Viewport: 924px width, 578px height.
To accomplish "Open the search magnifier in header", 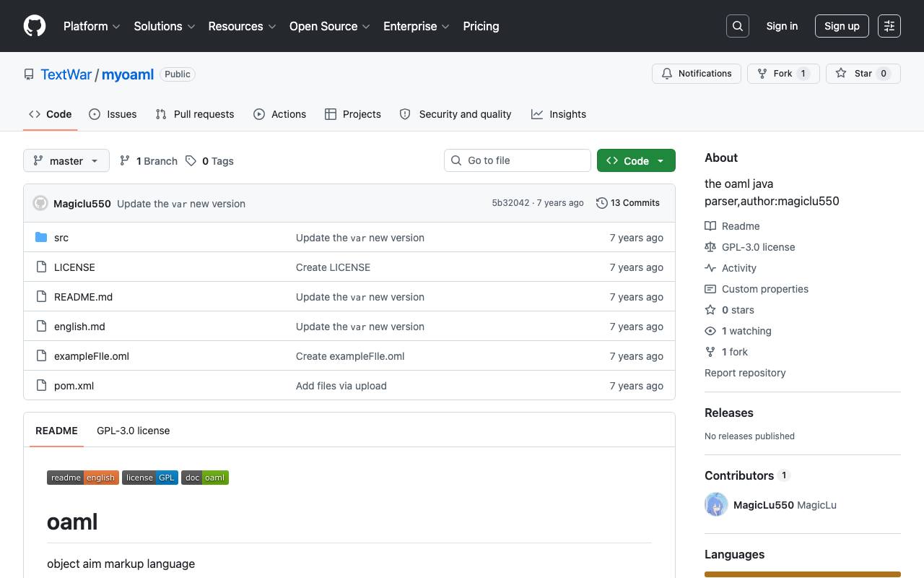I will 738,26.
